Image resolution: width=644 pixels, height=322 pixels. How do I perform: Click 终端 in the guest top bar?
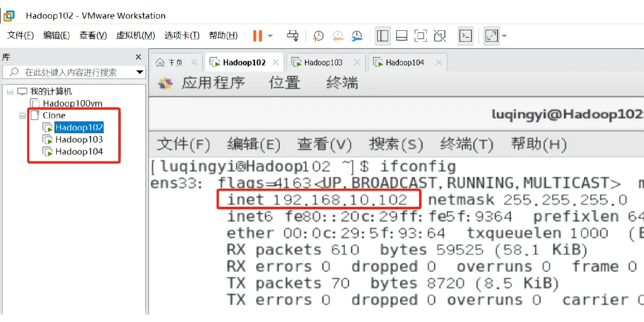click(x=342, y=83)
